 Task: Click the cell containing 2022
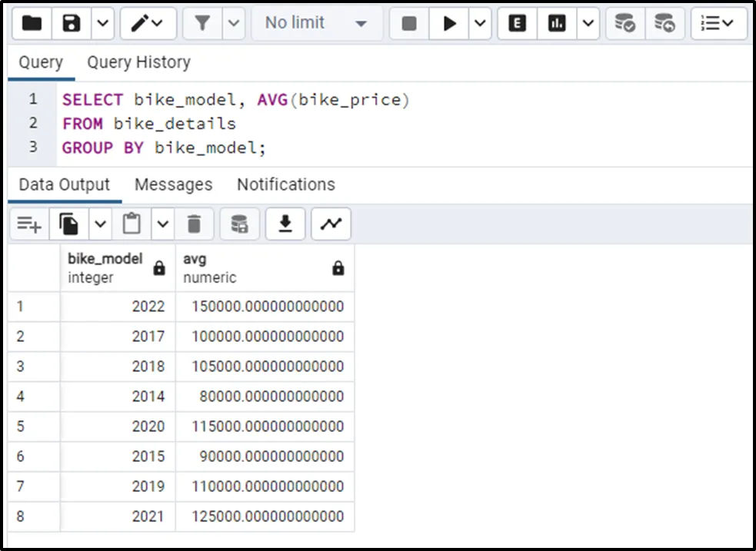[117, 306]
